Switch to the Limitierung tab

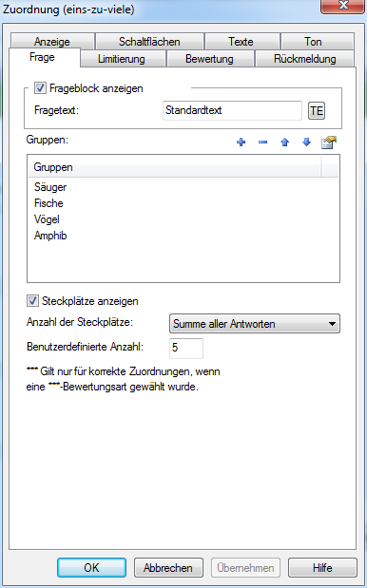121,59
